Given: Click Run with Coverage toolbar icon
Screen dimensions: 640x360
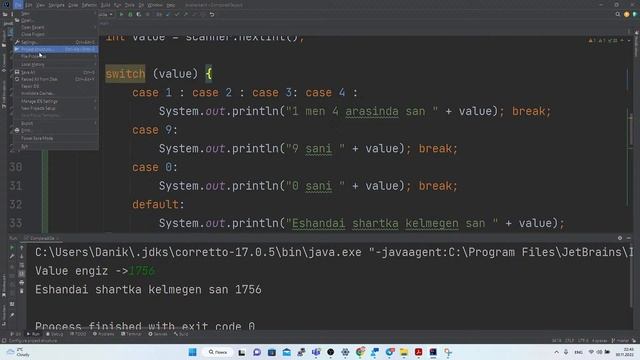Looking at the screenshot, I should [139, 14].
